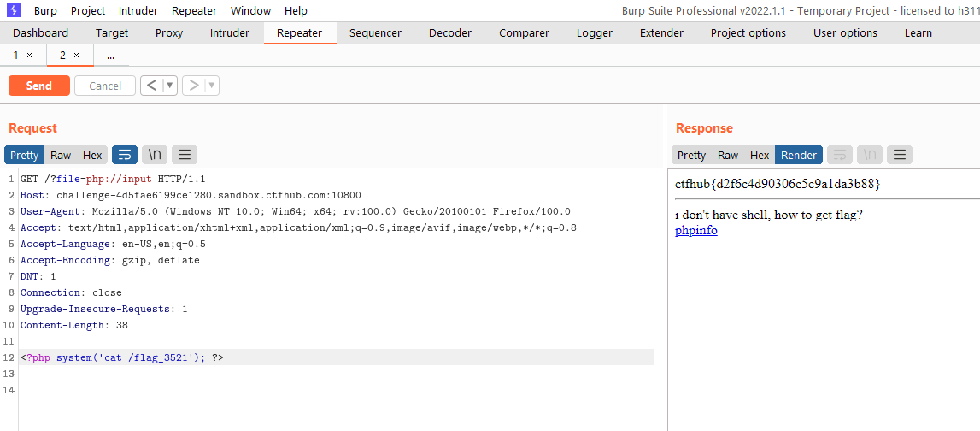The height and width of the screenshot is (431, 980).
Task: Open the User options tab
Action: click(x=845, y=33)
